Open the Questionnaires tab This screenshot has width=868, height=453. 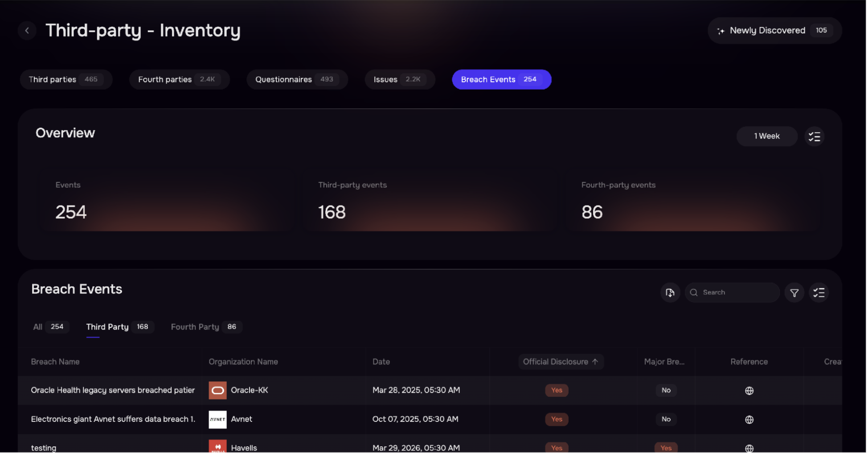coord(298,80)
